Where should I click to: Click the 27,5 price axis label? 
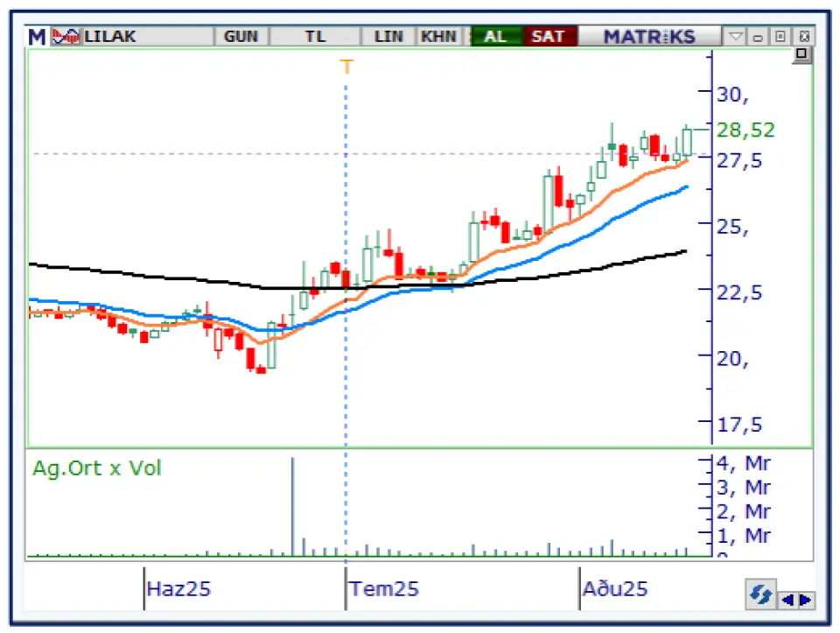point(739,161)
